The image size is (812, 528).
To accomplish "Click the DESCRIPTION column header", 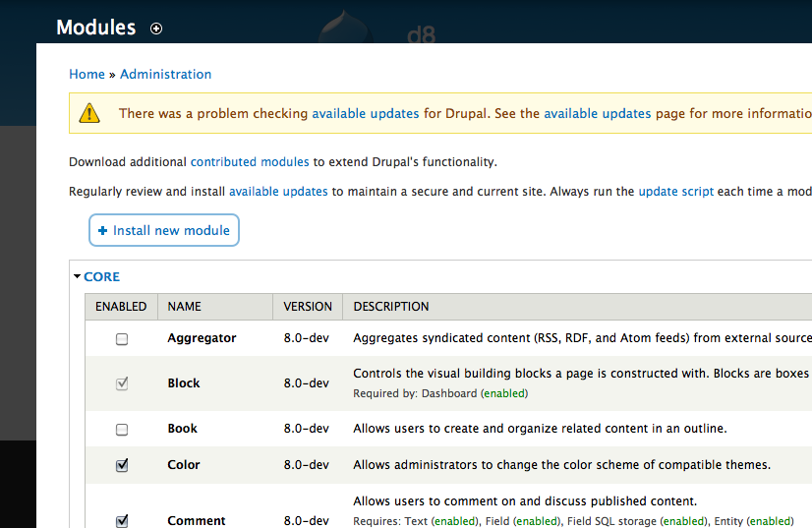I will [x=391, y=307].
